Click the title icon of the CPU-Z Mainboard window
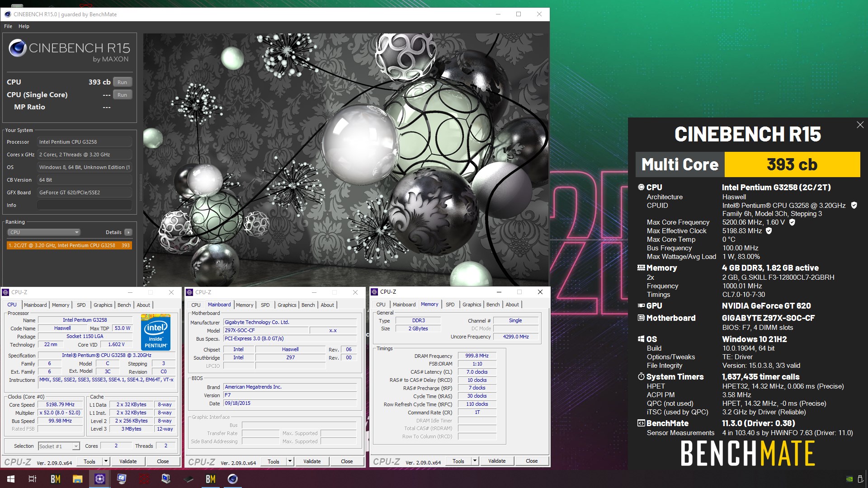The width and height of the screenshot is (868, 488). tap(190, 292)
